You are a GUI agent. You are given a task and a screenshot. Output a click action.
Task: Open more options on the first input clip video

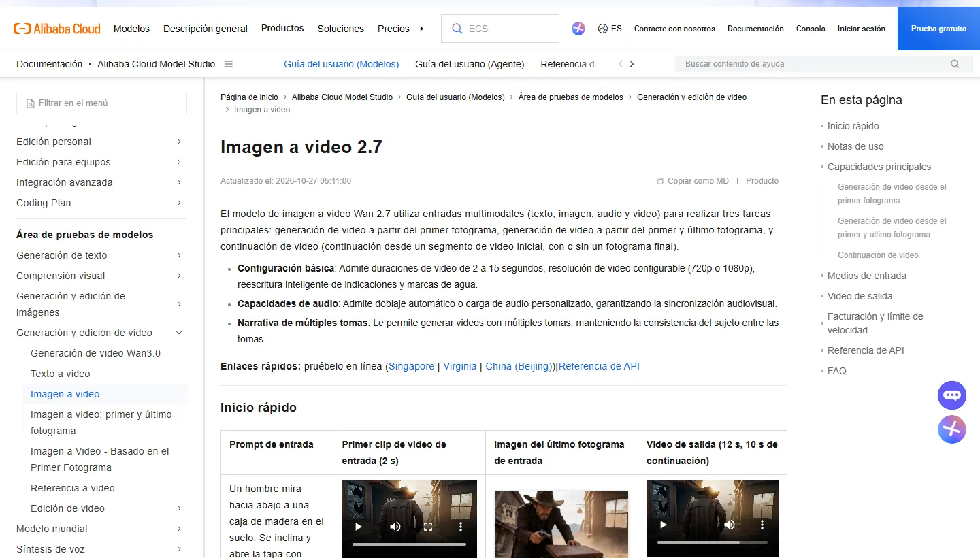pos(461,526)
